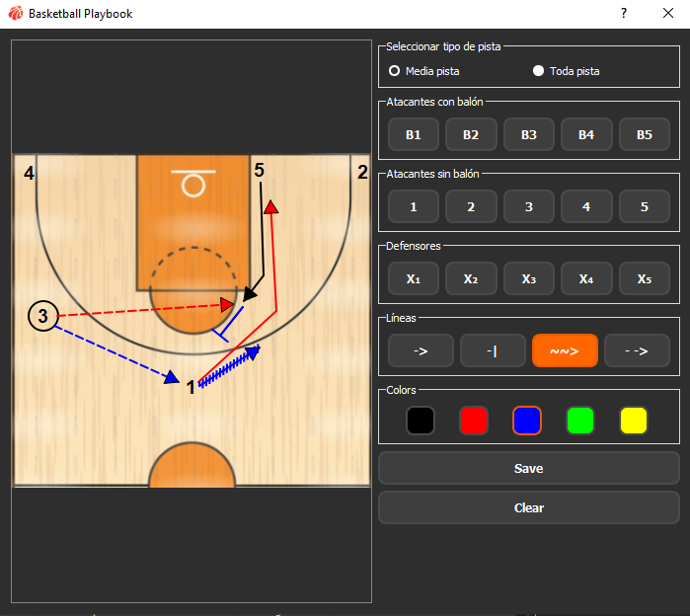Viewport: 690px width, 616px height.
Task: Choose the black color swatch
Action: point(421,422)
